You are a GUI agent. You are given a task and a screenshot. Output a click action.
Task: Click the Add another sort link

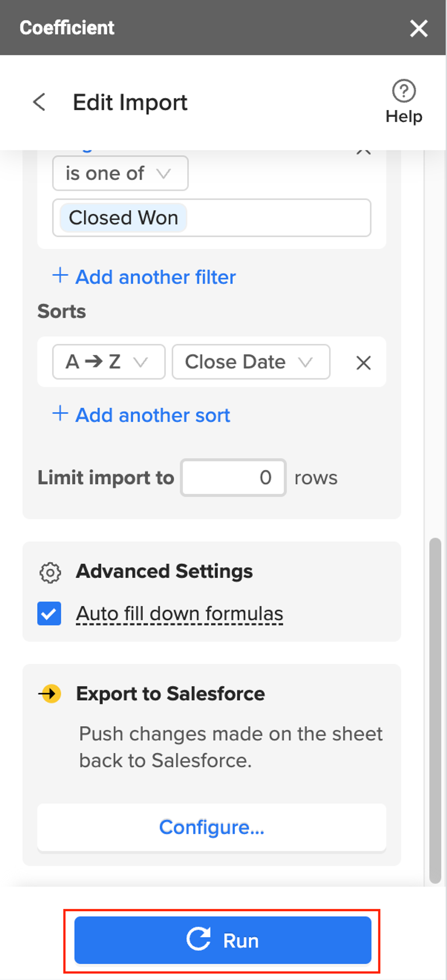pos(153,415)
